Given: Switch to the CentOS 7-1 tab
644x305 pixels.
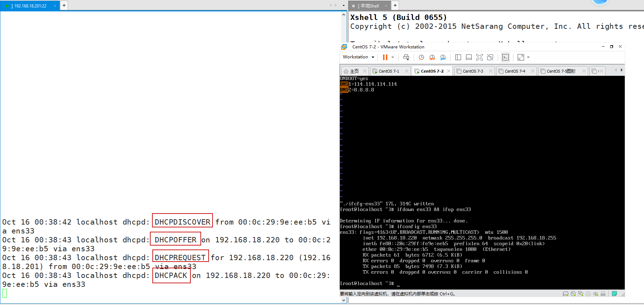Looking at the screenshot, I should (x=389, y=71).
